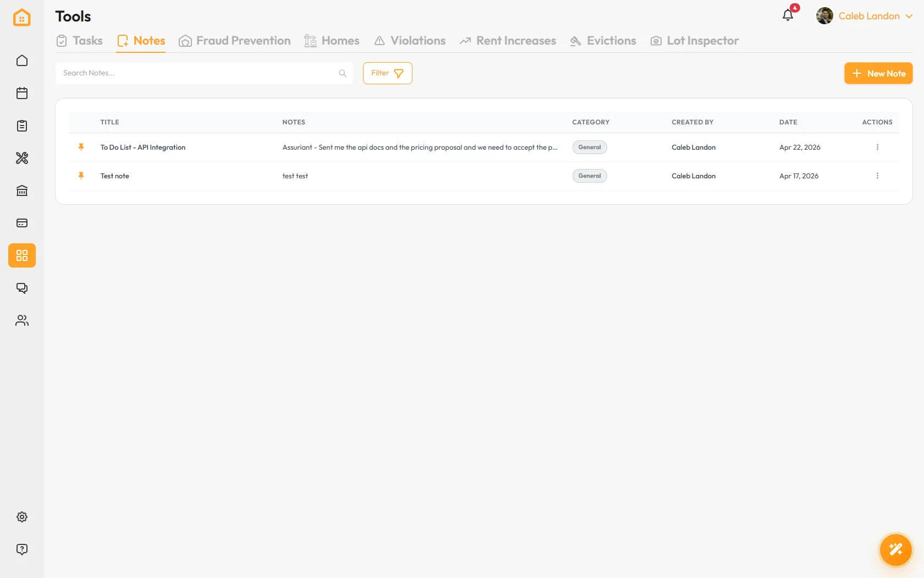Screen dimensions: 924x578
Task: Open actions menu for To Do List note
Action: pyautogui.click(x=877, y=147)
